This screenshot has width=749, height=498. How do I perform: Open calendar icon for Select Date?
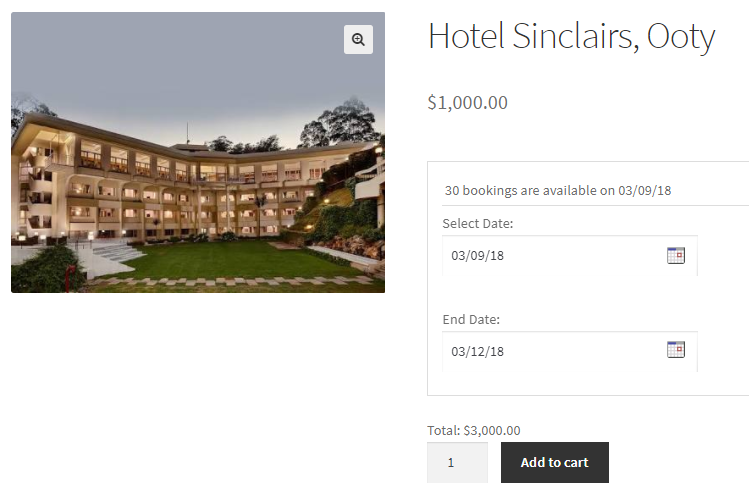(676, 255)
